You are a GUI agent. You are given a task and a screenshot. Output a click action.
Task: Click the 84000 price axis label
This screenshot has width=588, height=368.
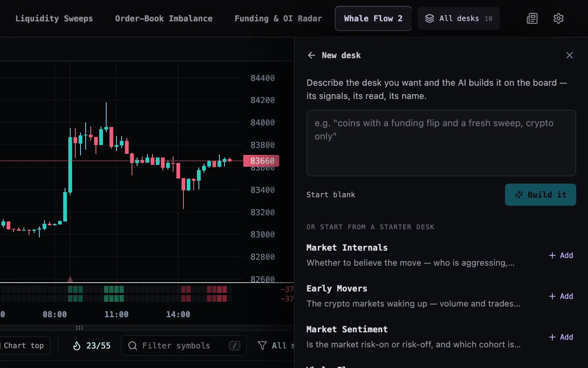[262, 123]
